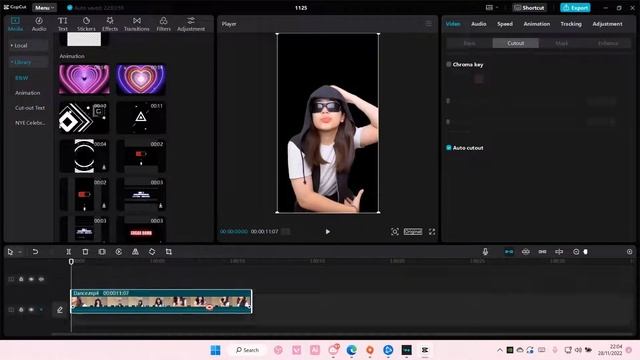The width and height of the screenshot is (640, 360).
Task: Click the Chroma key color picker swatch
Action: point(479,79)
